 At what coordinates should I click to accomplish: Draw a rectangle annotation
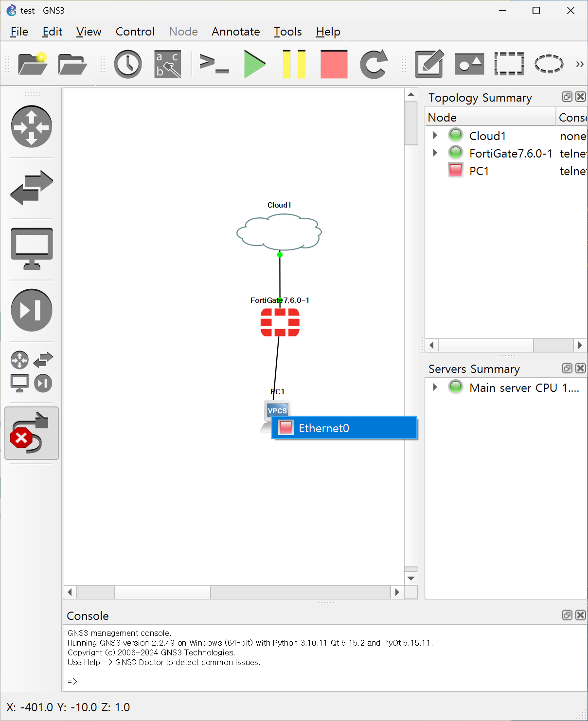[509, 64]
